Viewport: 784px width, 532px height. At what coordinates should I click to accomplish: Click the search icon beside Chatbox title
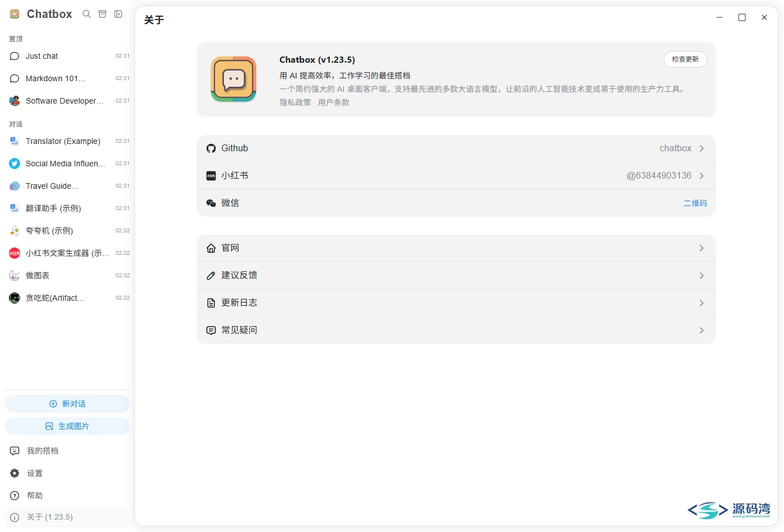coord(87,14)
